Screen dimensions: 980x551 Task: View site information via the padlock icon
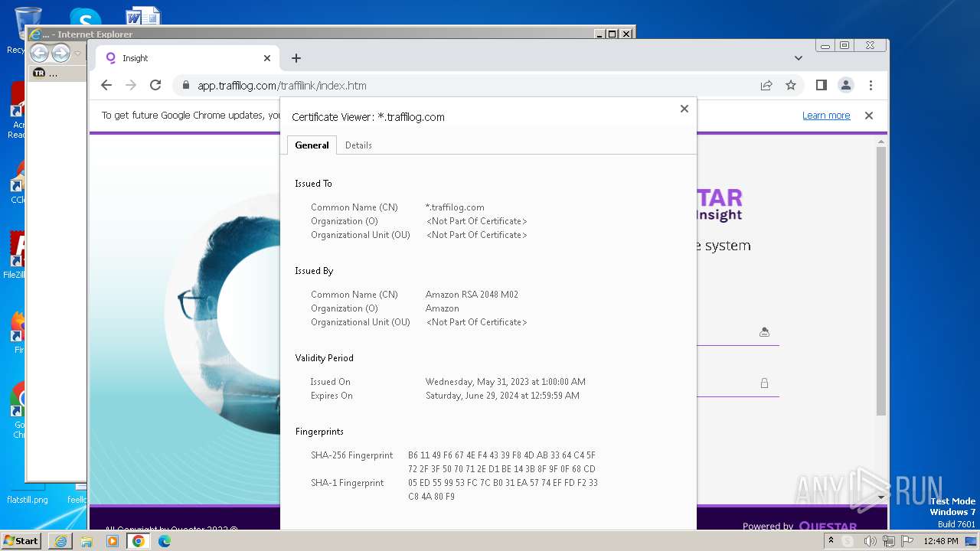185,86
